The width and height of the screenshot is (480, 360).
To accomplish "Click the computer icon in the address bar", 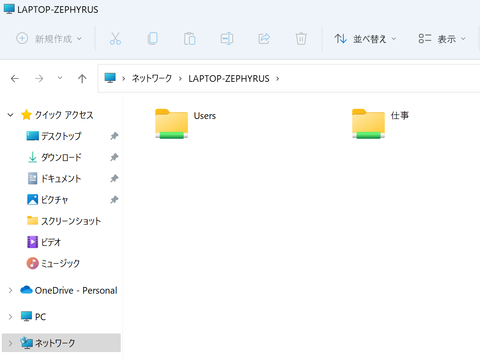I will (110, 78).
